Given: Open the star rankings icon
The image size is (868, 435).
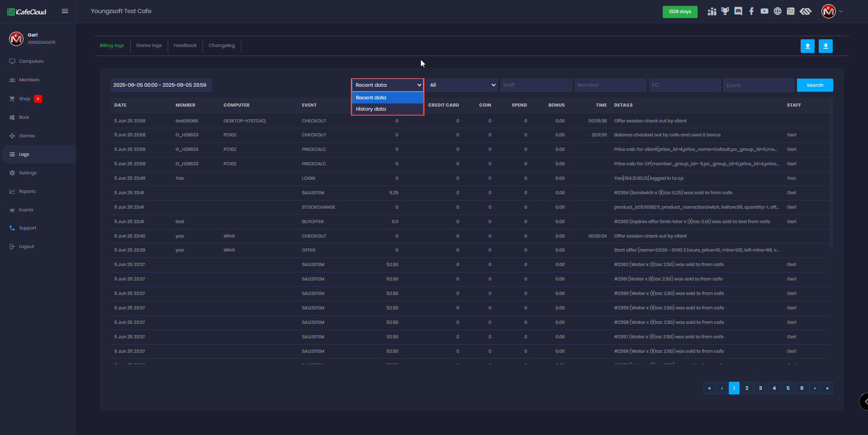Looking at the screenshot, I should click(712, 11).
